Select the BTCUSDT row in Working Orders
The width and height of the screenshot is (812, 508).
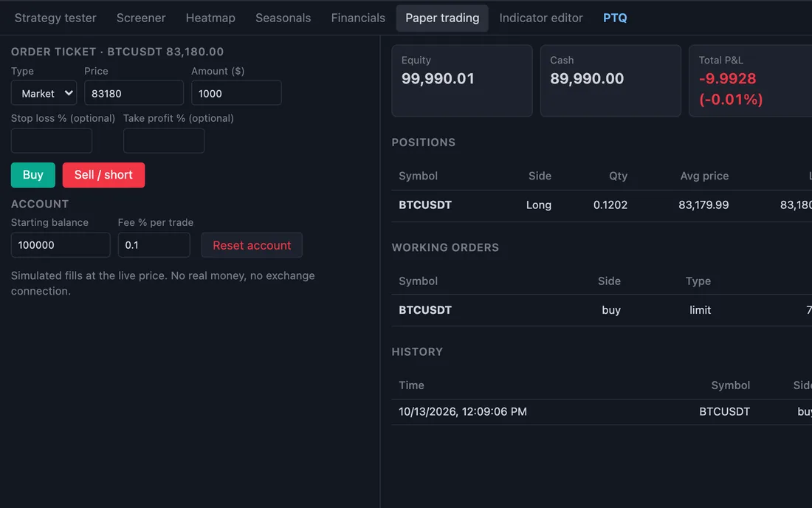coord(602,310)
